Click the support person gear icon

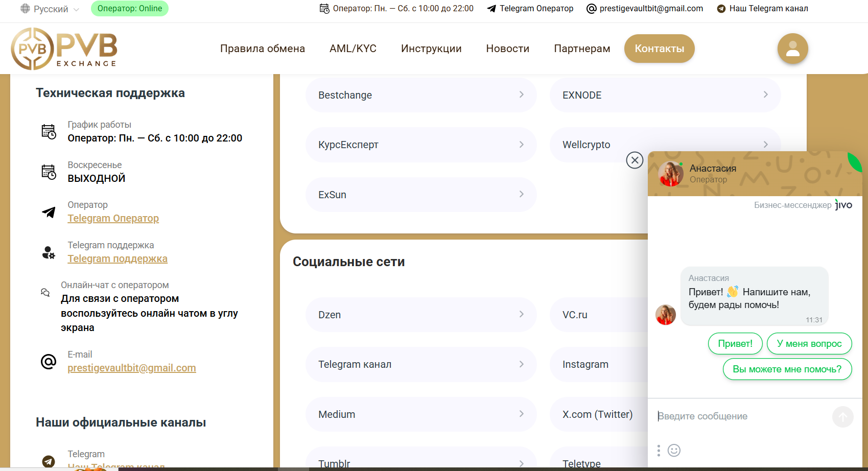tap(49, 252)
